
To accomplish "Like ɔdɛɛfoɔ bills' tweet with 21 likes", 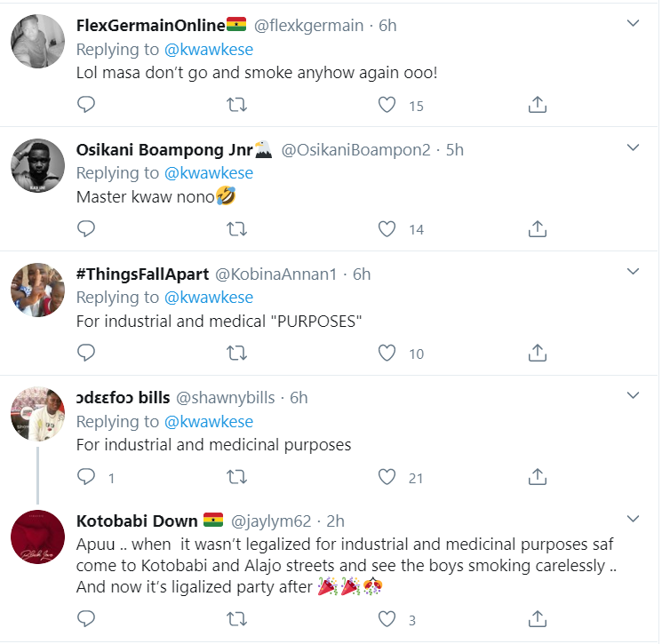I will (x=387, y=477).
